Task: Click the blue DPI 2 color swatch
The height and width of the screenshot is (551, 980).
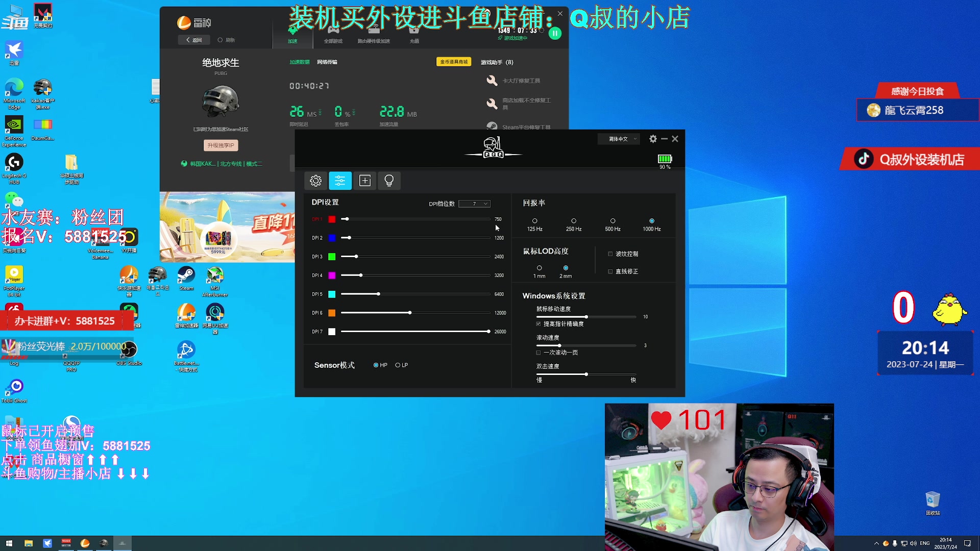Action: pos(332,238)
